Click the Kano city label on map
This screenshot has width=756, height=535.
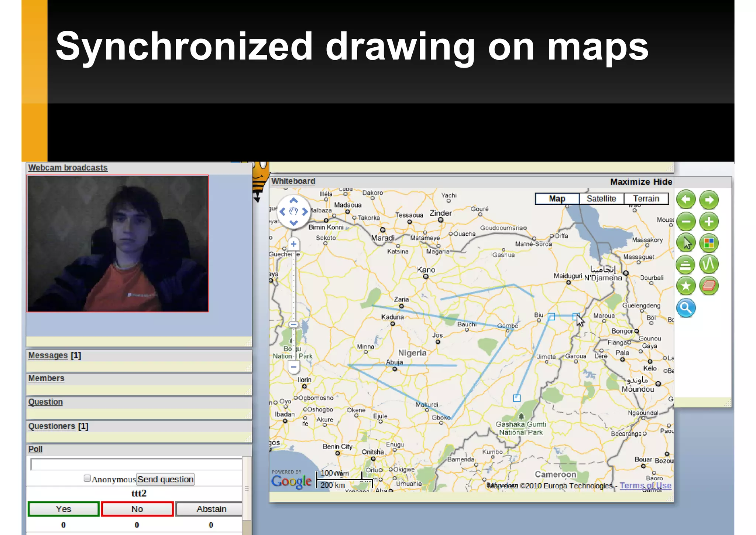coord(426,270)
